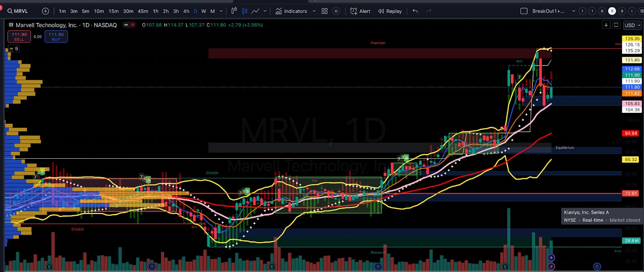Switch to the highlighted white B layout

pos(612,11)
